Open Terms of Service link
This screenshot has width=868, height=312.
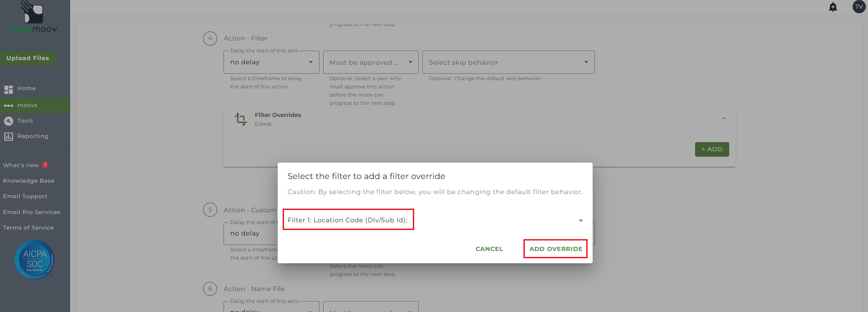click(28, 228)
